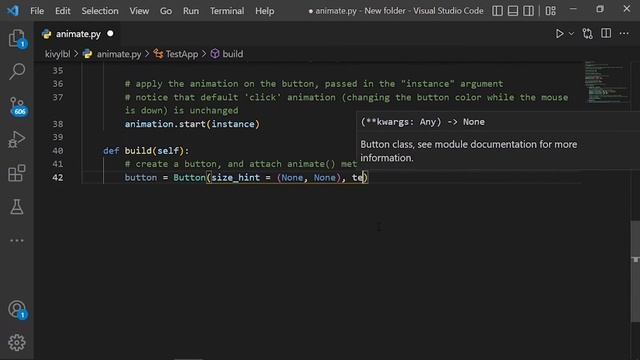
Task: Open changes compare icon in editor toolbar
Action: [x=588, y=34]
